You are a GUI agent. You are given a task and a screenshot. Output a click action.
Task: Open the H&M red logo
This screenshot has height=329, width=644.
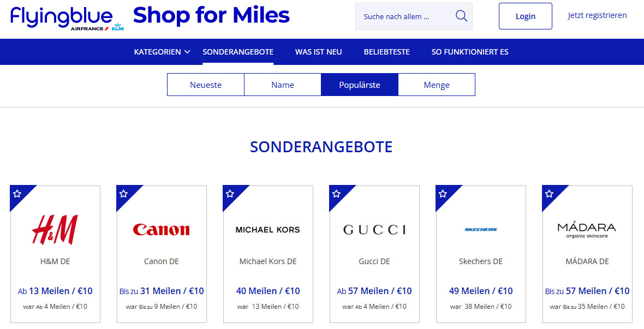coord(55,230)
